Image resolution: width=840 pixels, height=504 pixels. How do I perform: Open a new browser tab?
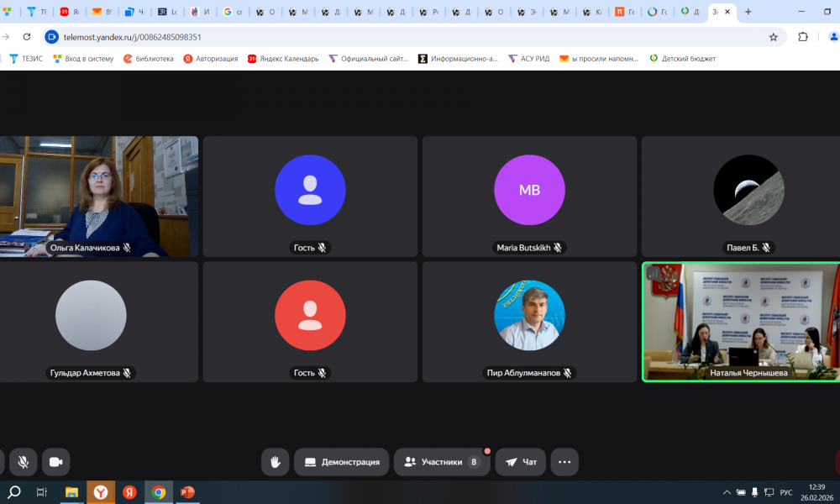748,12
